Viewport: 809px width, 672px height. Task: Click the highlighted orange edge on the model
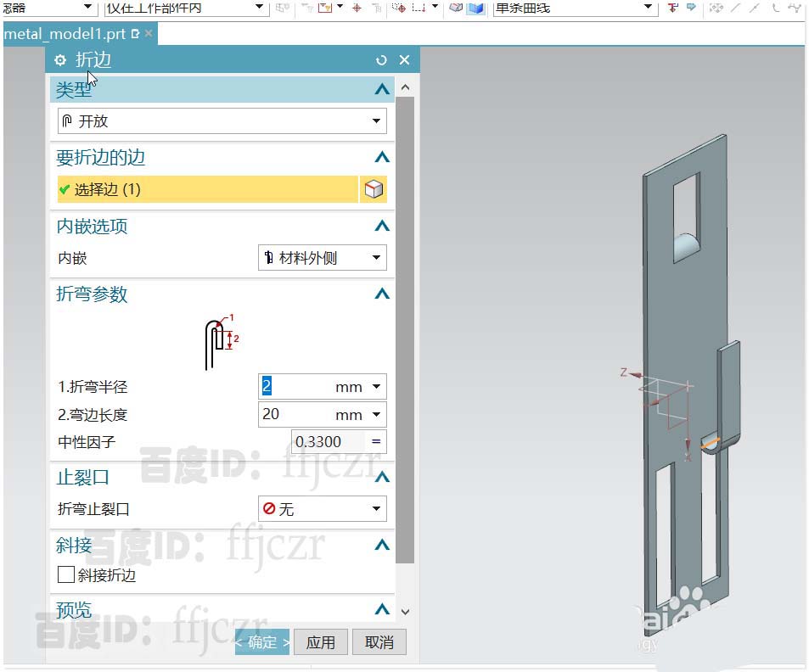pyautogui.click(x=711, y=443)
